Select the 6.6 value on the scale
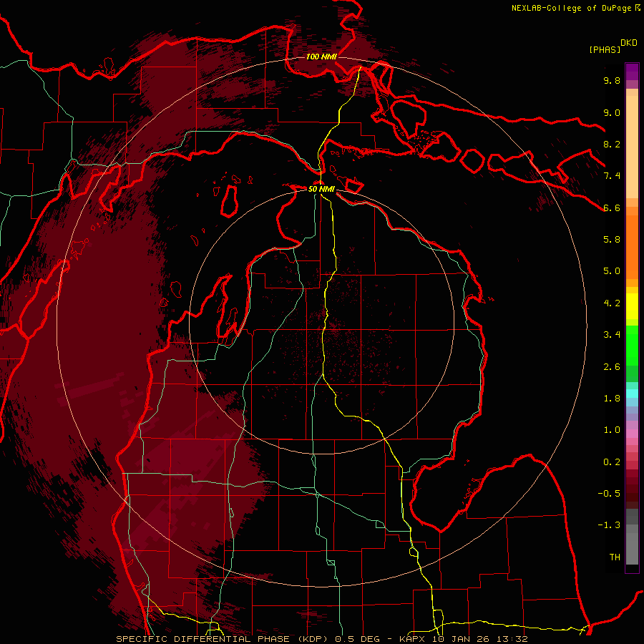The width and height of the screenshot is (644, 644). point(612,208)
